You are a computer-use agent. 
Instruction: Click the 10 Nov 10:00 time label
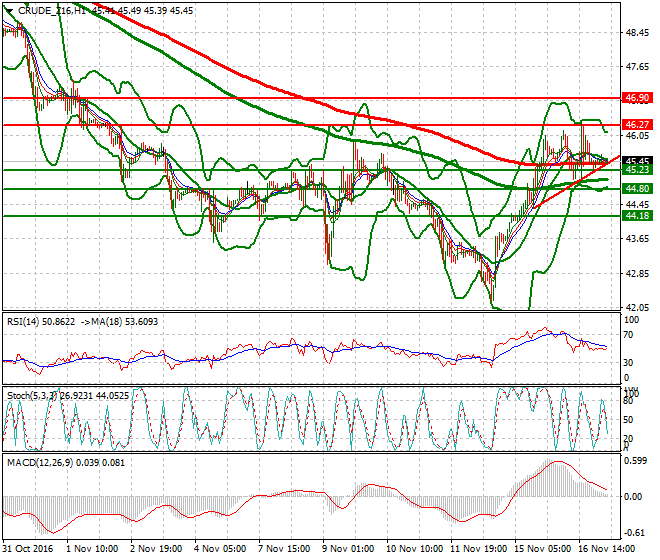[x=415, y=549]
